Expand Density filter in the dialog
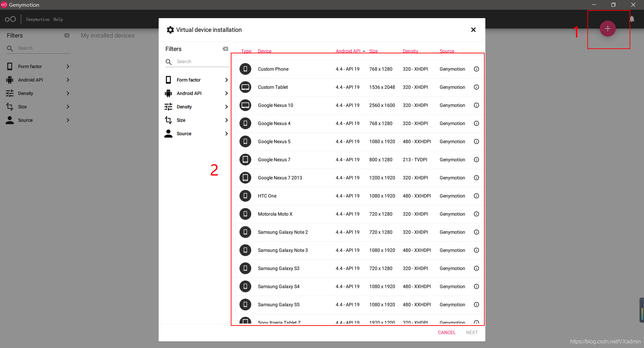 pos(197,107)
